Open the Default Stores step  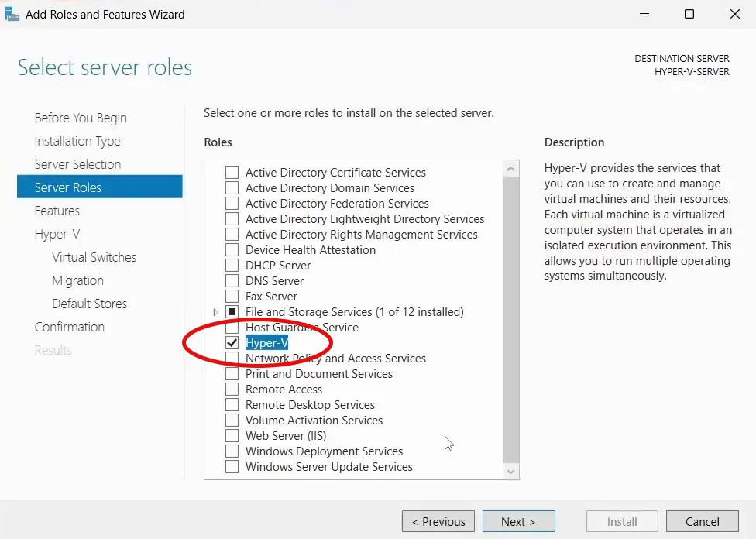[x=89, y=304]
